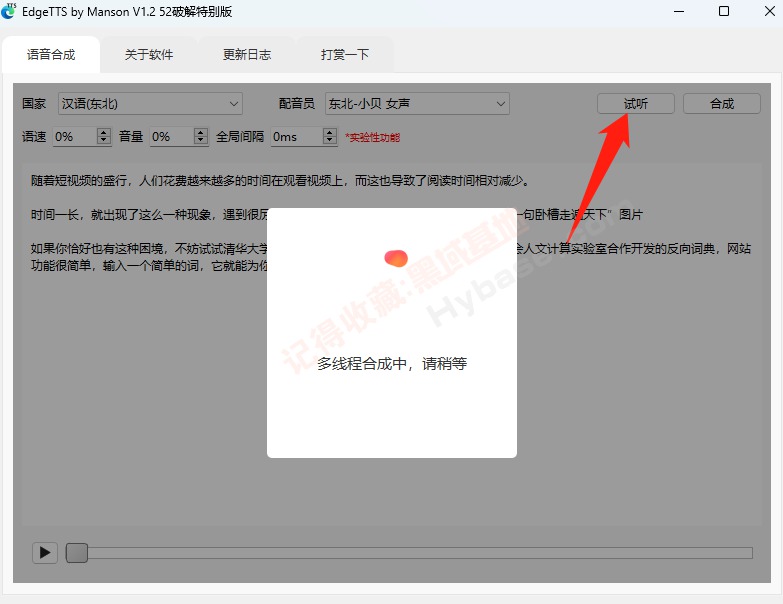The width and height of the screenshot is (783, 604).
Task: Click the 试听 preview button
Action: (x=636, y=104)
